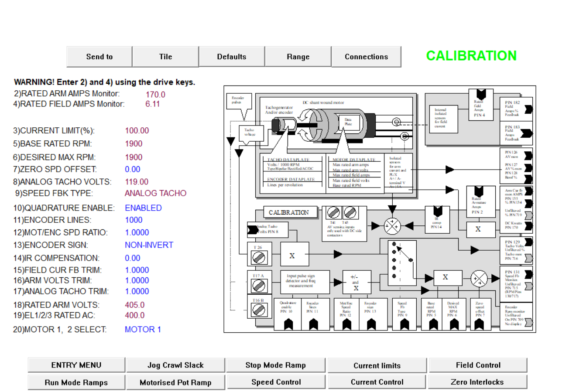
Task: Open the Send to menu
Action: (99, 57)
